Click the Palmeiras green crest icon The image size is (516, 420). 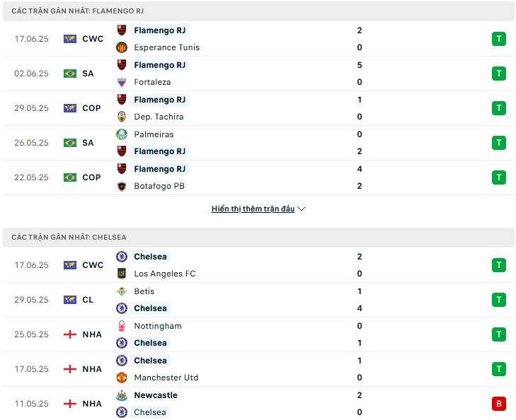(x=122, y=134)
